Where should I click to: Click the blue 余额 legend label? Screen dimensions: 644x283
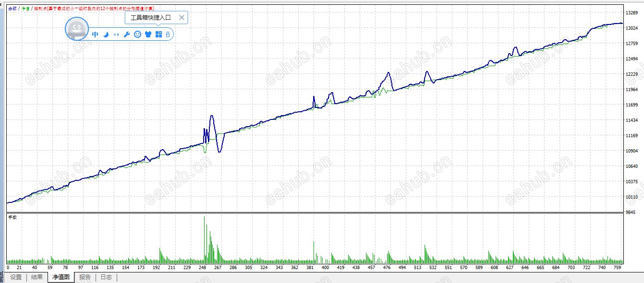12,9
